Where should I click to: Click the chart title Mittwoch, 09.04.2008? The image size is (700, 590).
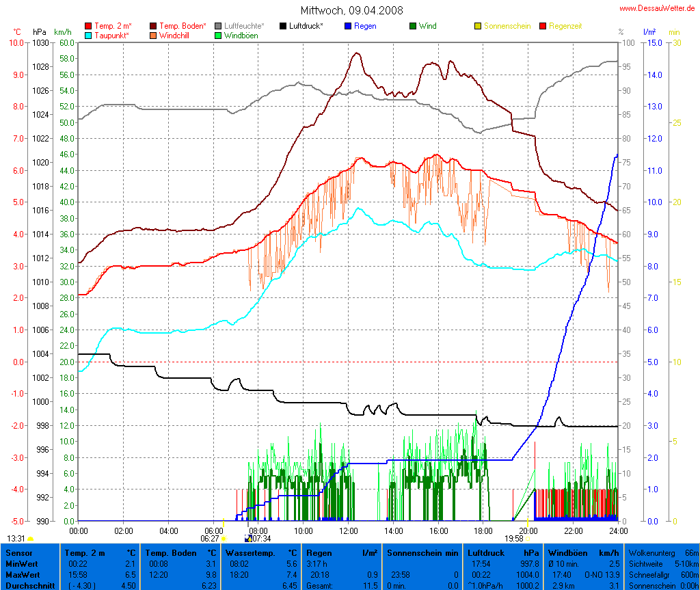click(351, 10)
